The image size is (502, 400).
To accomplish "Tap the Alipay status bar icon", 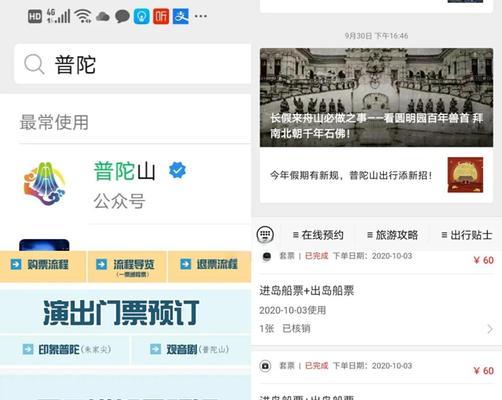I will [x=181, y=16].
